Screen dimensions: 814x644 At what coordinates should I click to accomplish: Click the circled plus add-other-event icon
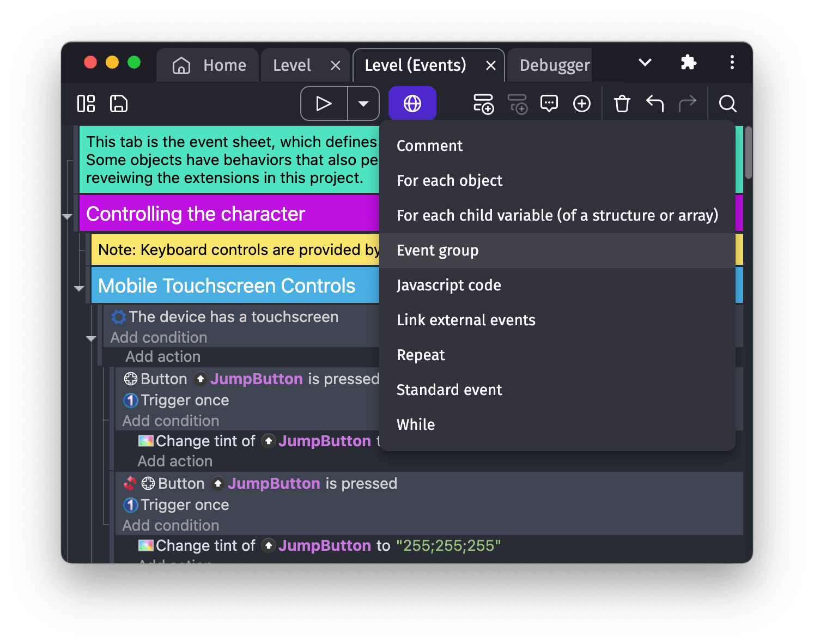coord(582,104)
